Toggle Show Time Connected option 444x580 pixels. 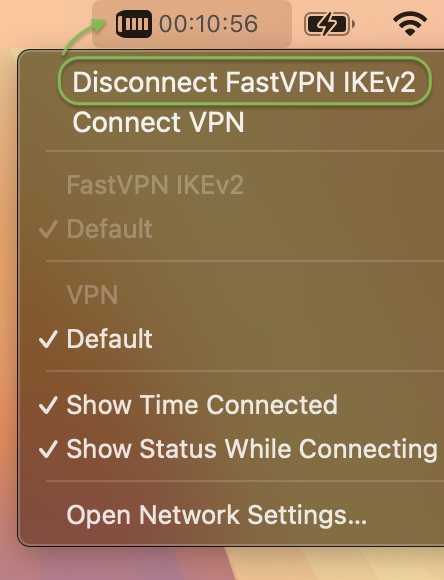[202, 405]
